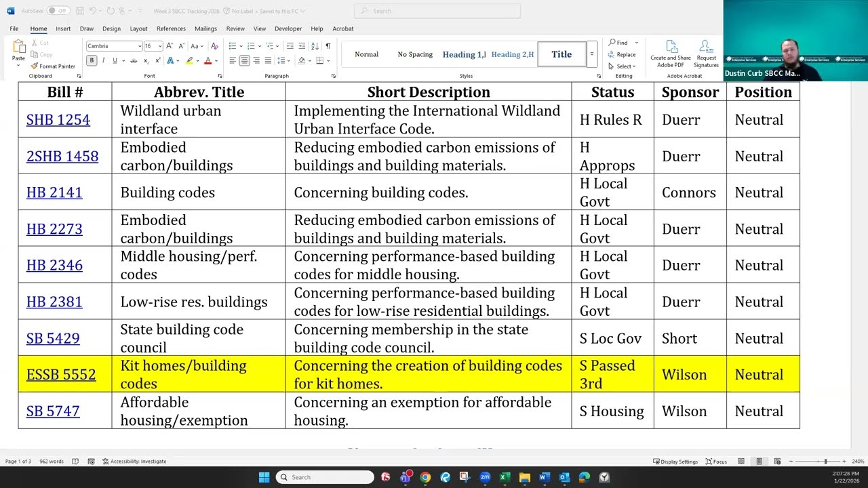
Task: Toggle the AutoSave switch
Action: tap(58, 11)
